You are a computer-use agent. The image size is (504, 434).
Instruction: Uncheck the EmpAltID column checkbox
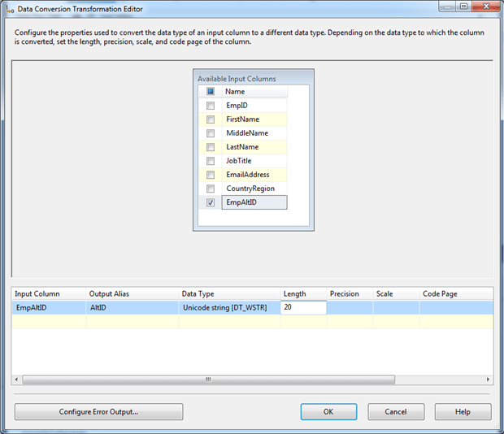(211, 202)
